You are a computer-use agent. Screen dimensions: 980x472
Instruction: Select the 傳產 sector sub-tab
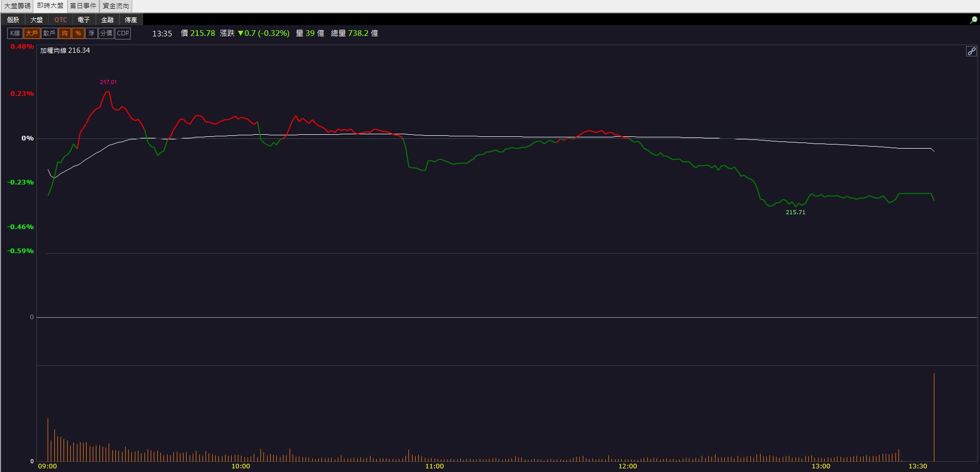(131, 20)
